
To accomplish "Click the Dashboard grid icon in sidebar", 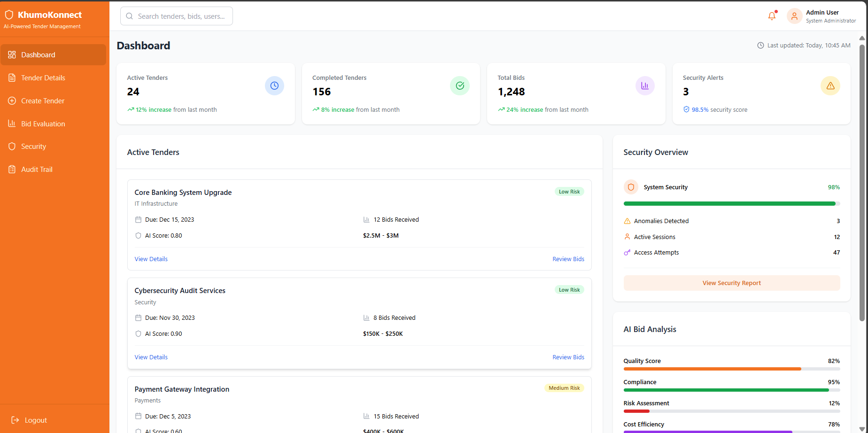I will (12, 54).
